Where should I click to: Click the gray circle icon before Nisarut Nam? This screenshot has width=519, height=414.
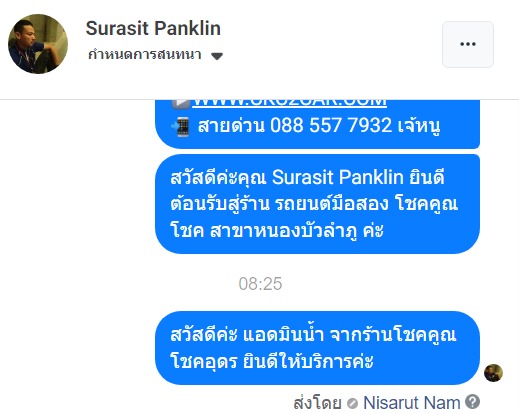(352, 403)
